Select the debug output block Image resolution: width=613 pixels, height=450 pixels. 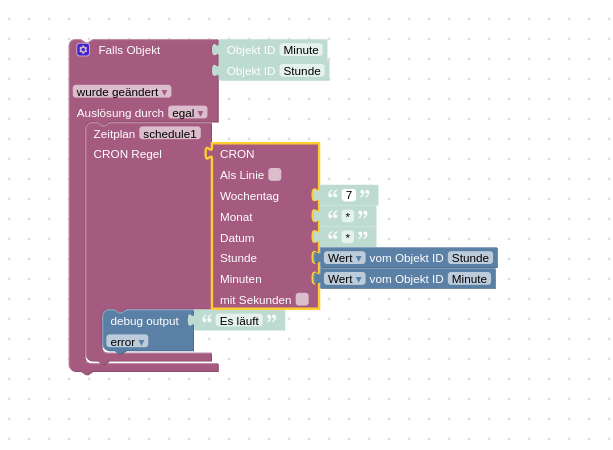pyautogui.click(x=144, y=321)
